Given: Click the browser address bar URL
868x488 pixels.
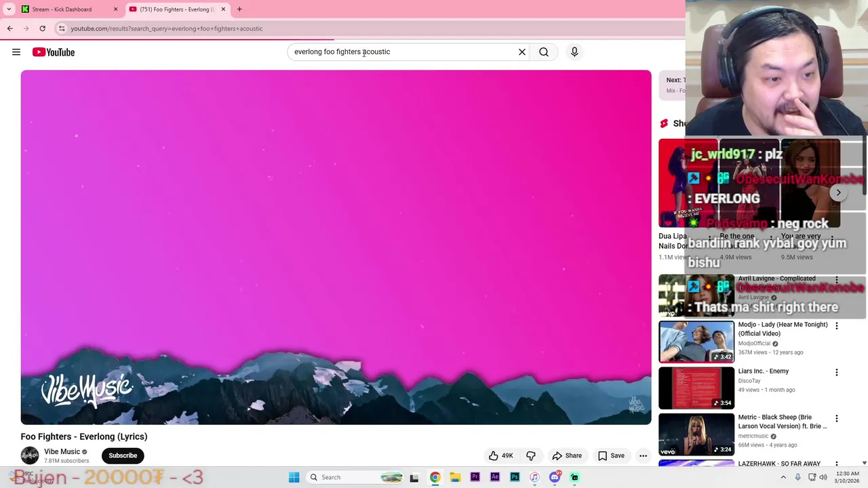Looking at the screenshot, I should [166, 28].
